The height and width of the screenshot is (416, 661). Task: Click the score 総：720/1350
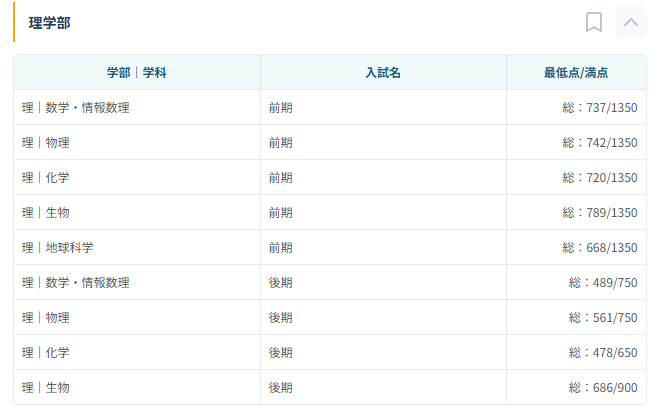599,178
